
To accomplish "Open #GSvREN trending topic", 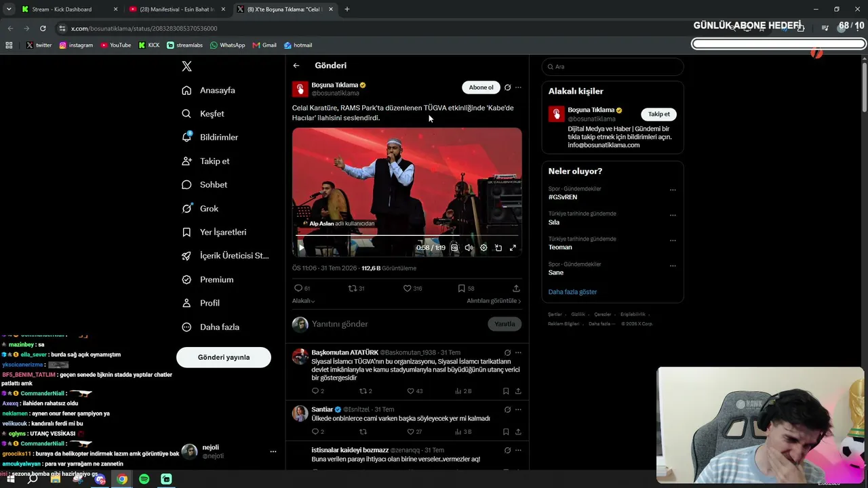I will click(x=563, y=197).
